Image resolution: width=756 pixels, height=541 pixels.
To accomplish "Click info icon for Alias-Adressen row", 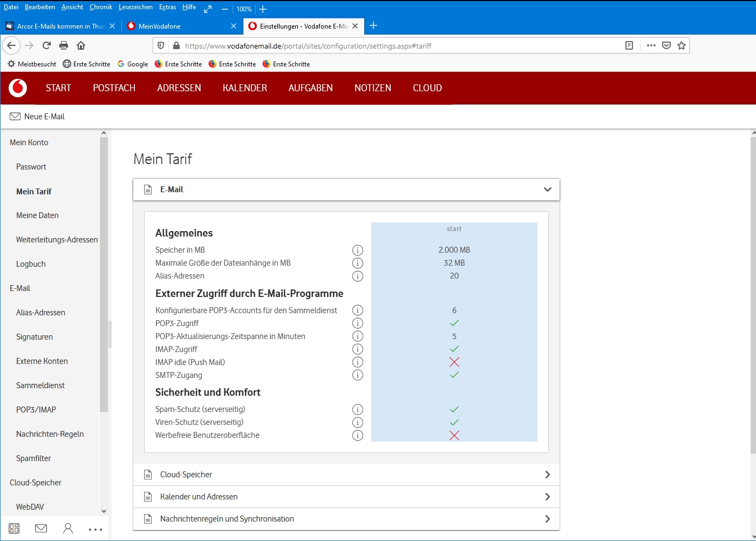I will pyautogui.click(x=358, y=276).
